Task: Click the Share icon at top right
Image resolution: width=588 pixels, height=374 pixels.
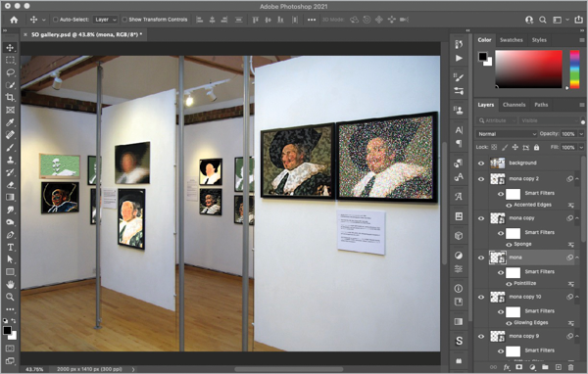Action: (579, 20)
